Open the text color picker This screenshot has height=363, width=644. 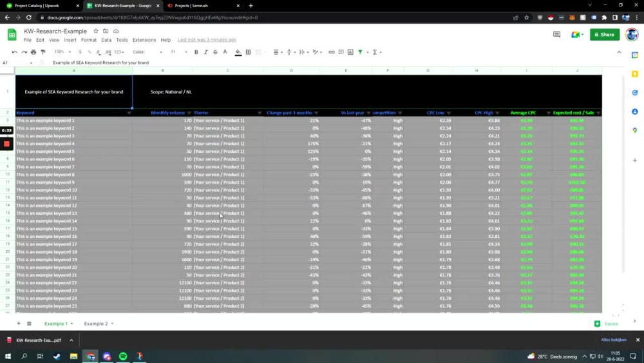[225, 52]
